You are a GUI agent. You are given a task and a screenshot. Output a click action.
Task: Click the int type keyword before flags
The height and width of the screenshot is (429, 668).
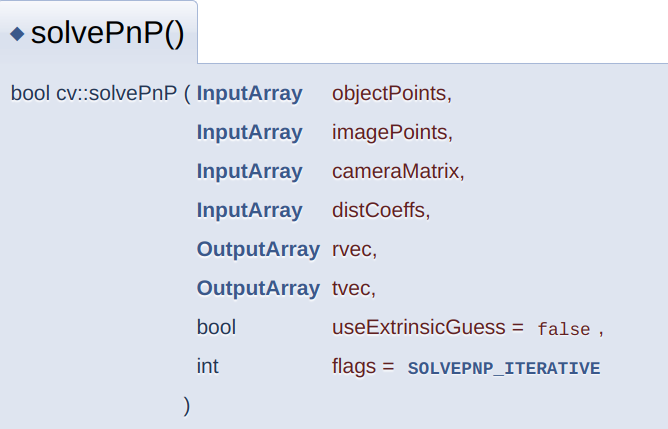pyautogui.click(x=207, y=366)
